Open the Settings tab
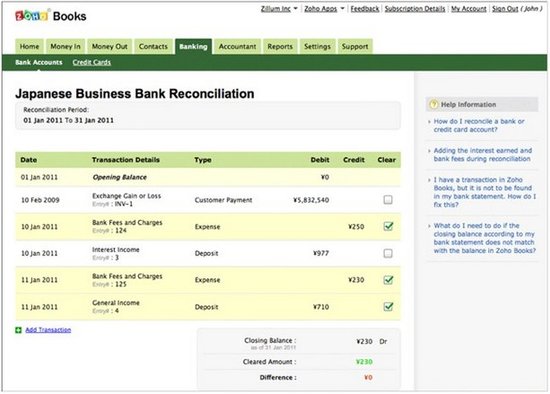550x394 pixels. [317, 46]
